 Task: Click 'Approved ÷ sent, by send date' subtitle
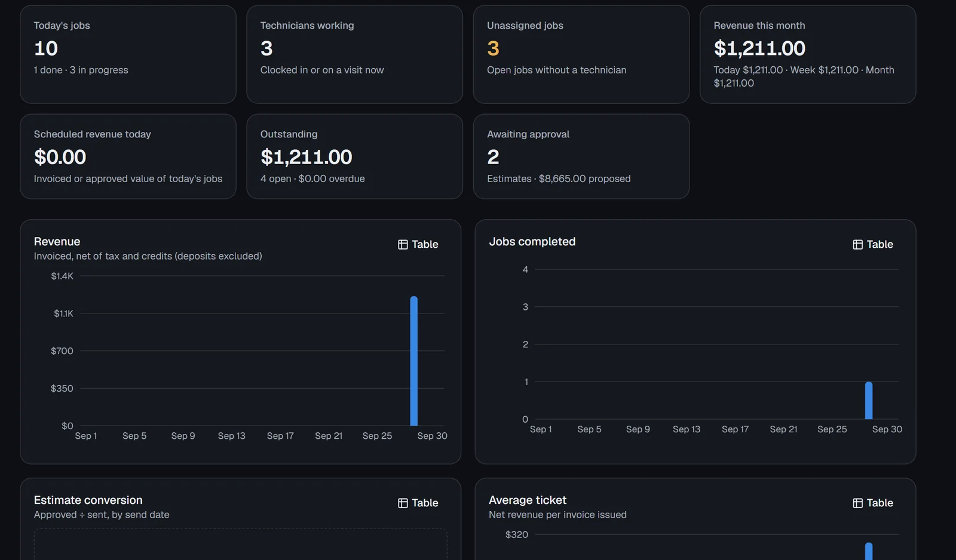tap(102, 515)
